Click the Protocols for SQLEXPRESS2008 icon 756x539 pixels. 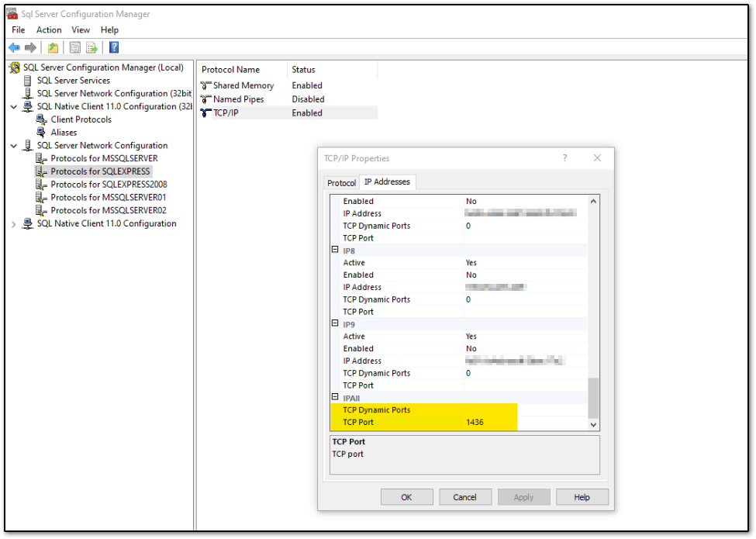(41, 184)
